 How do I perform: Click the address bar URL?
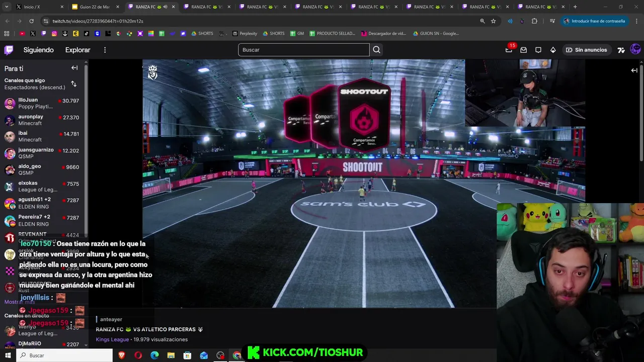point(98,21)
